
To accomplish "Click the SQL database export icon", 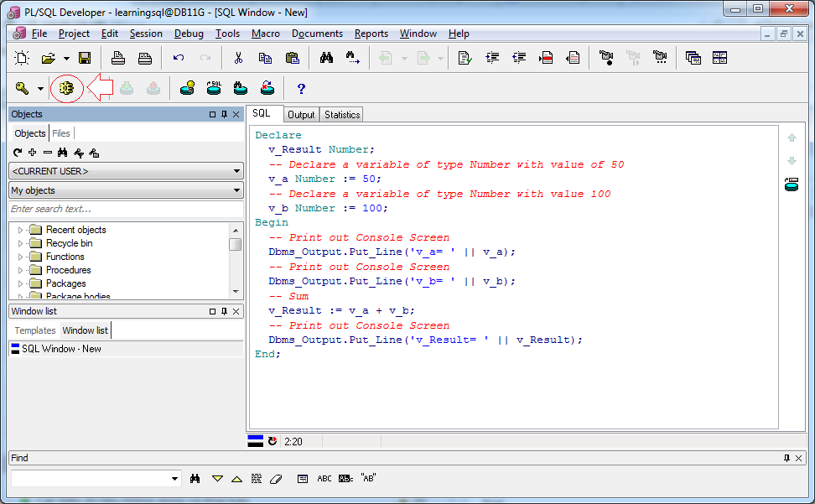I will pyautogui.click(x=214, y=88).
